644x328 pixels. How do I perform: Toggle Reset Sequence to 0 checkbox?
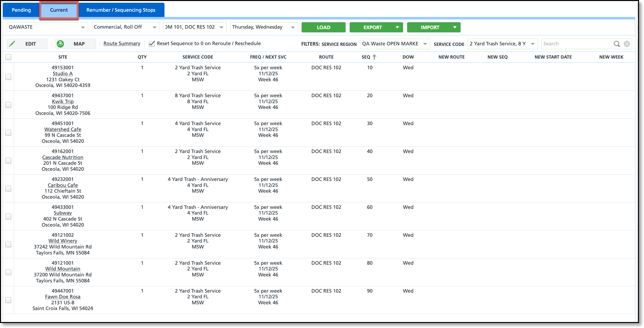click(152, 44)
